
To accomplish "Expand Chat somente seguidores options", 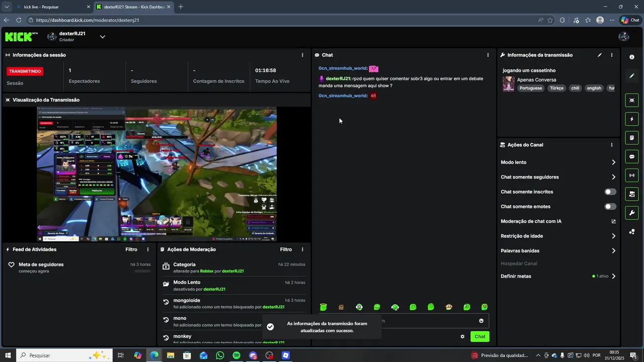I will click(613, 177).
